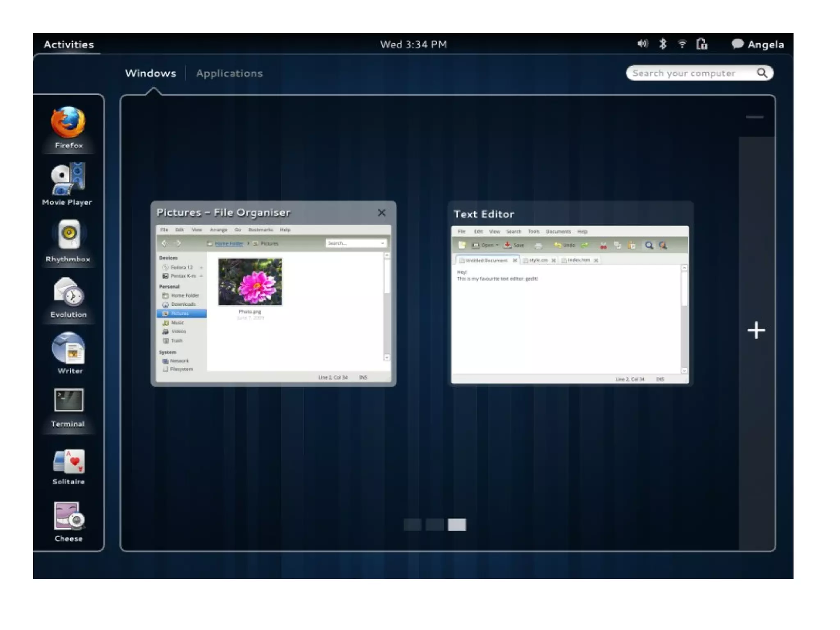The height and width of the screenshot is (630, 840).
Task: Open Movie Player from the dash
Action: (68, 179)
